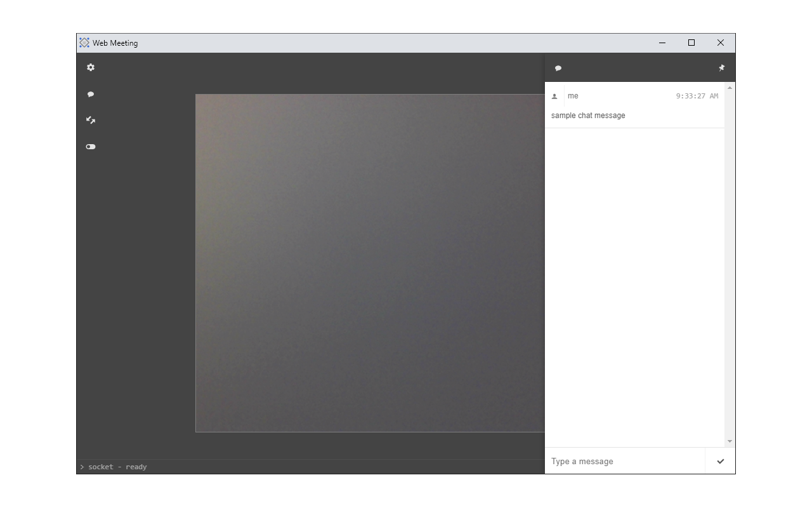Select the 'sample chat message' text

[x=588, y=115]
